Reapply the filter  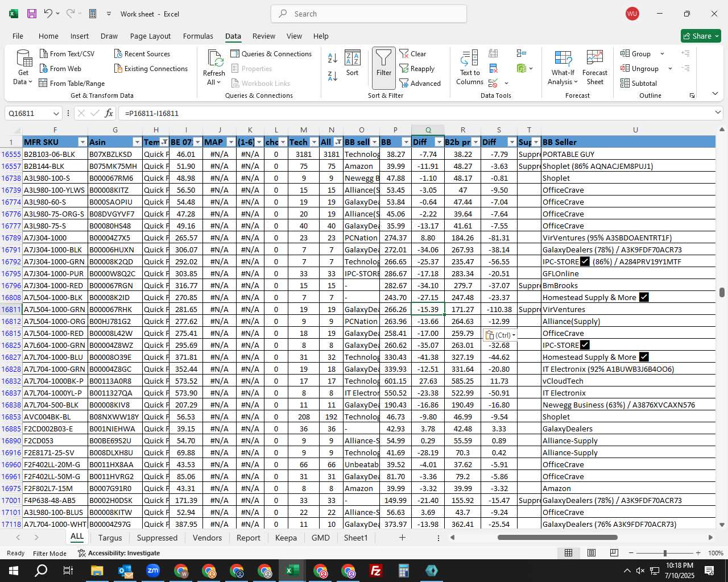417,68
